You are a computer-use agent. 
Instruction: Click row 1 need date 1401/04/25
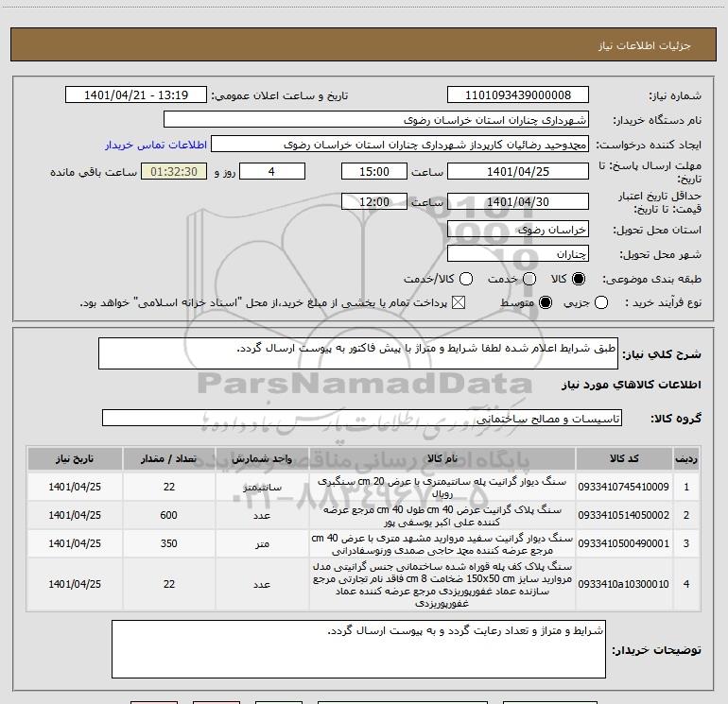[x=75, y=487]
